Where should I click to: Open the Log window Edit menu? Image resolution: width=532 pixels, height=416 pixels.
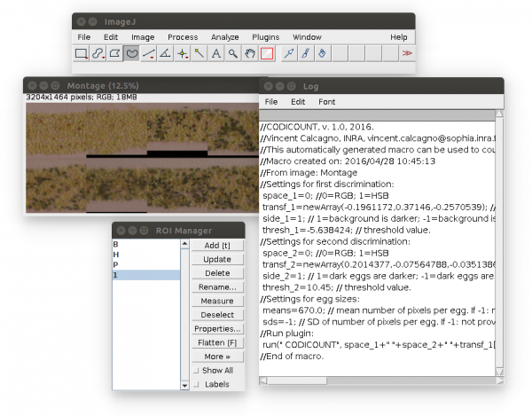298,102
